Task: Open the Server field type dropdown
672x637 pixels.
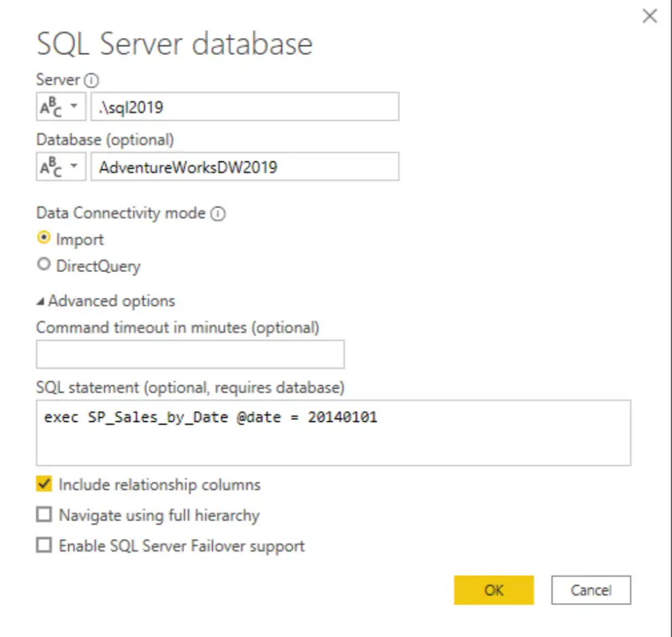Action: (61, 107)
